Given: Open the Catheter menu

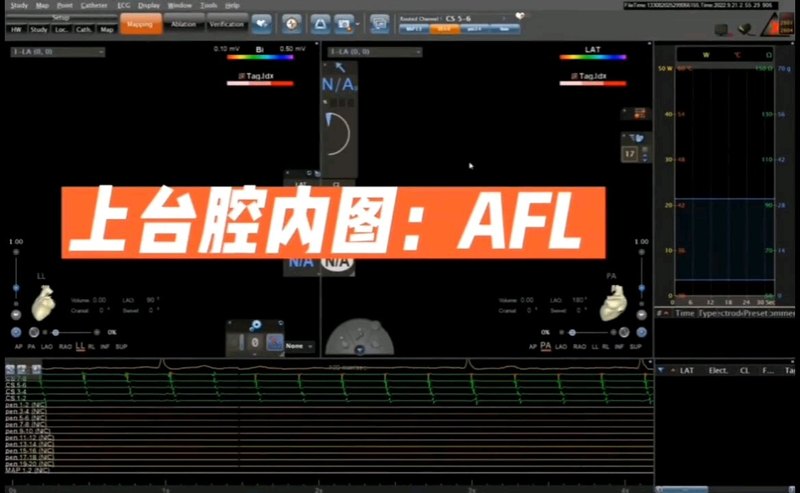Looking at the screenshot, I should (94, 5).
